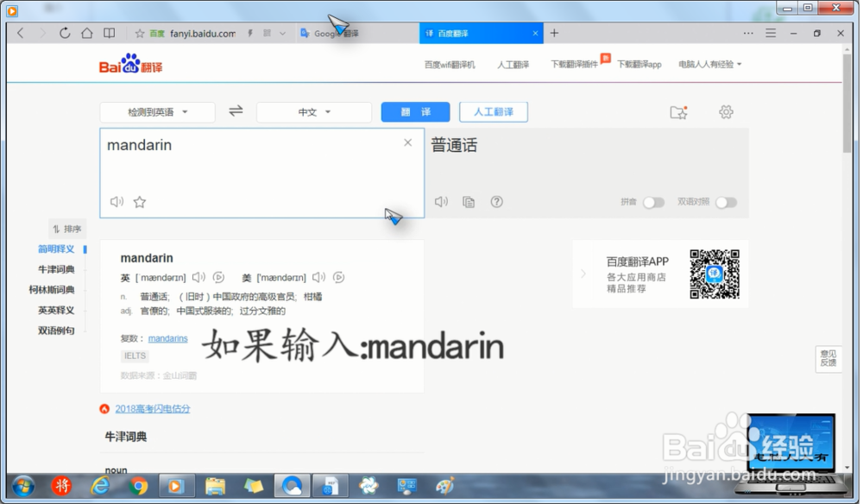The height and width of the screenshot is (504, 863).
Task: Click the 百度翻译APP QR code
Action: tap(715, 274)
